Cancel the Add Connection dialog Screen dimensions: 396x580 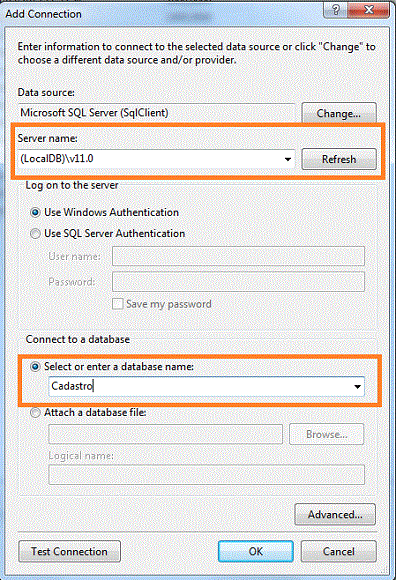pyautogui.click(x=339, y=551)
